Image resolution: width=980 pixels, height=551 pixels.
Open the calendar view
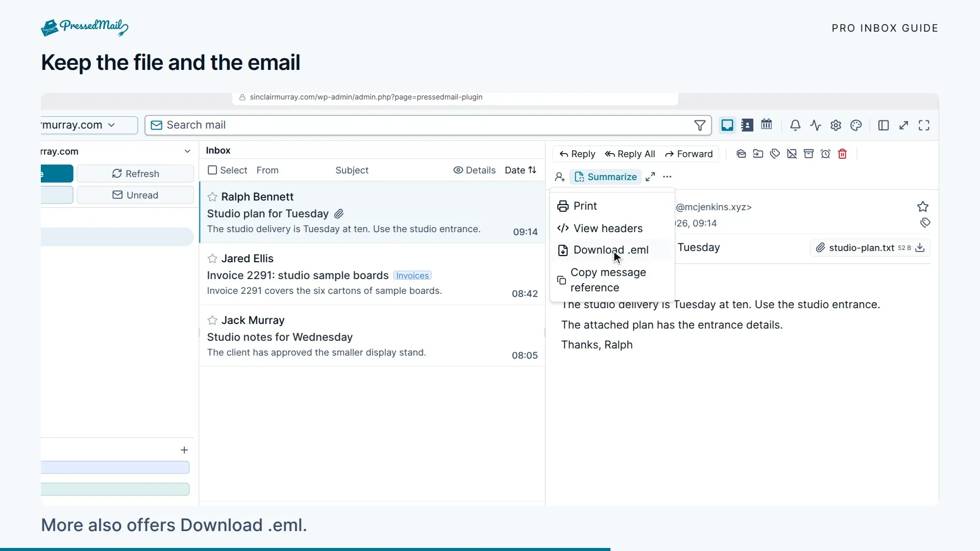(767, 124)
